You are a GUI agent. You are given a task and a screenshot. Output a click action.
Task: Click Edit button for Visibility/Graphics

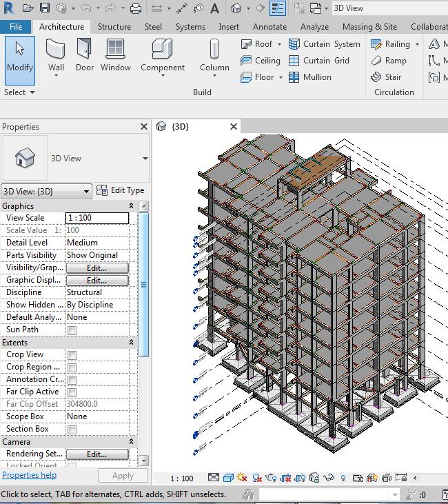pyautogui.click(x=96, y=268)
